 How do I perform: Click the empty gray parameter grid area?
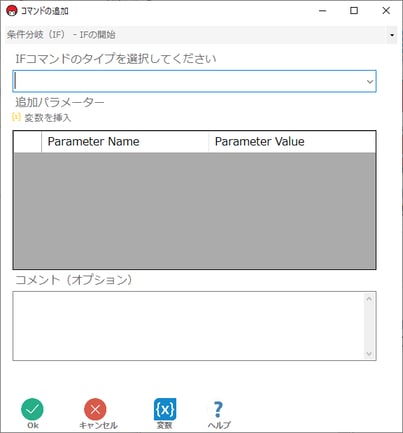194,210
